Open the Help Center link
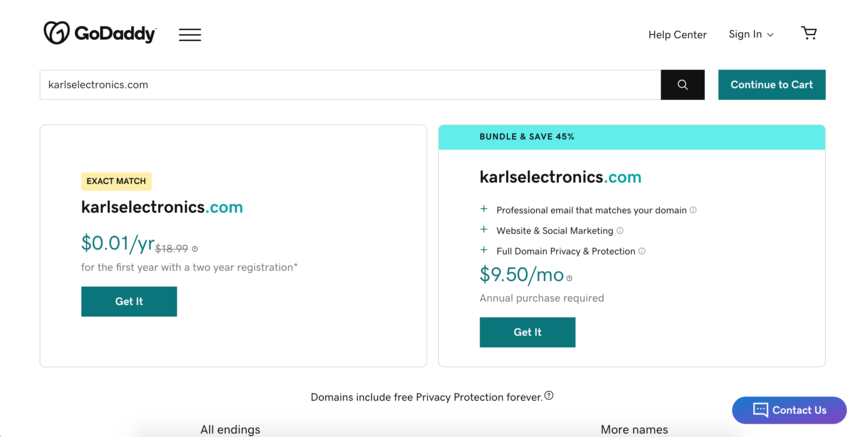This screenshot has height=437, width=864. tap(677, 34)
